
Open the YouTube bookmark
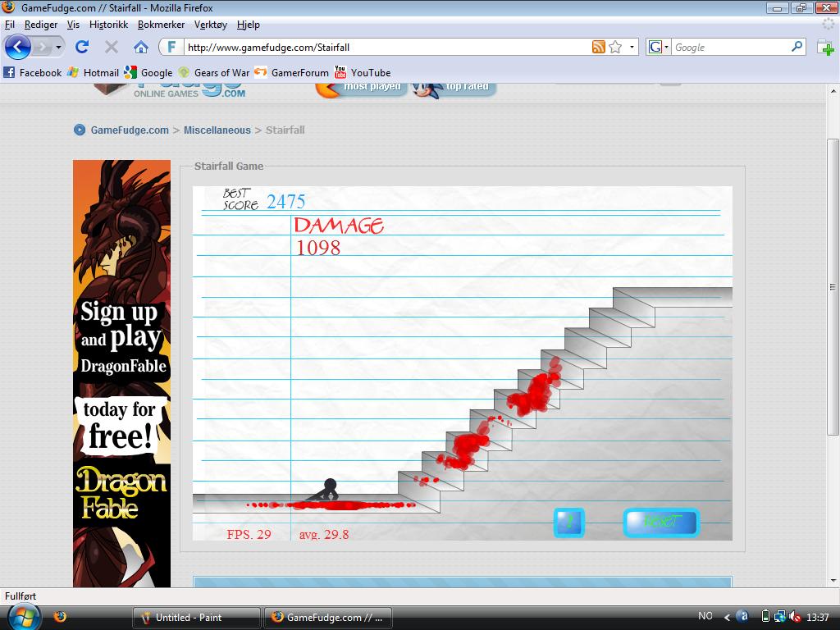pos(363,72)
